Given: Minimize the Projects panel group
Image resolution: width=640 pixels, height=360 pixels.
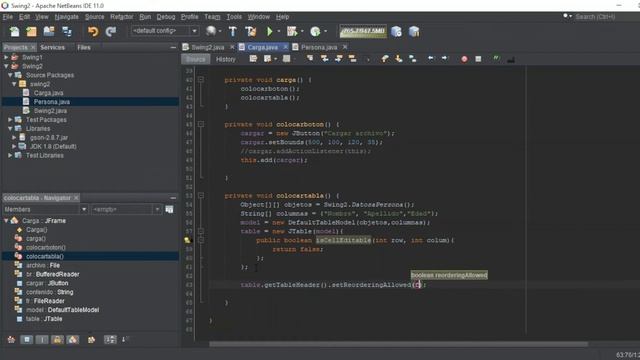Looking at the screenshot, I should click(x=173, y=48).
